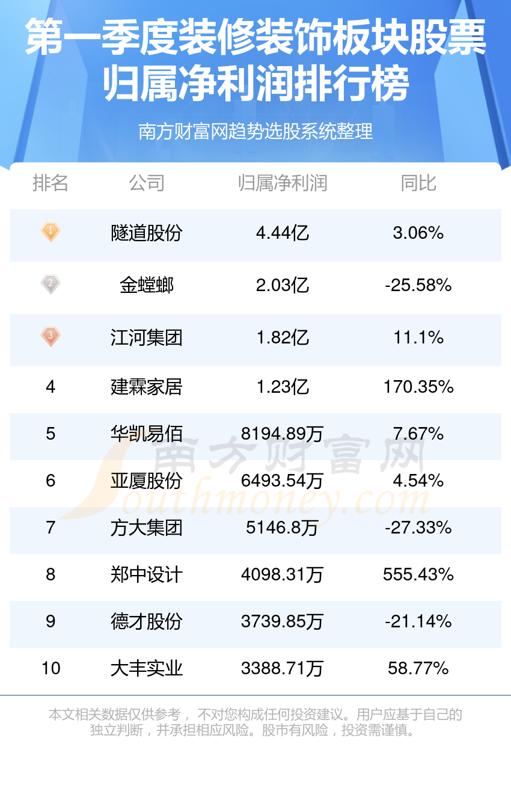
Task: Click company name 隧道股份
Action: [x=146, y=233]
